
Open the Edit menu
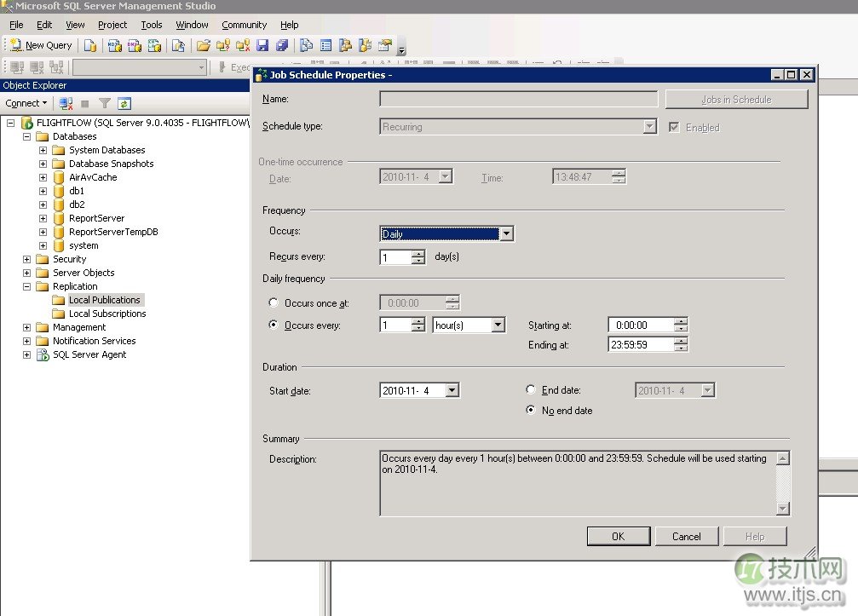point(44,25)
